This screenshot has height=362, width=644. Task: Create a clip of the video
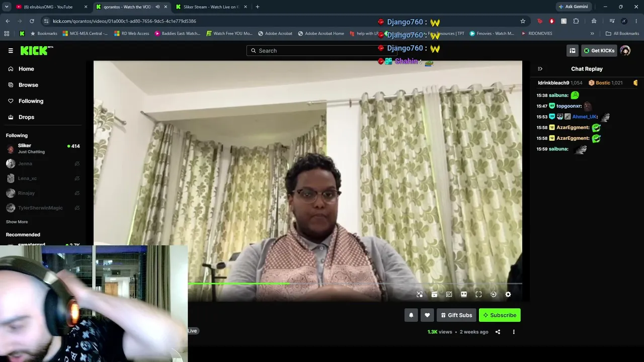pyautogui.click(x=434, y=295)
